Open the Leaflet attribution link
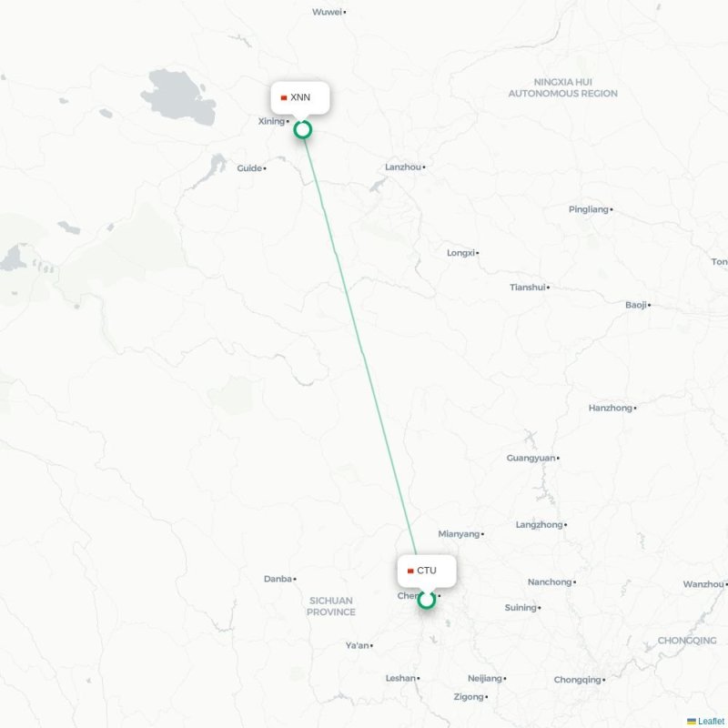This screenshot has width=728, height=728. [711, 721]
